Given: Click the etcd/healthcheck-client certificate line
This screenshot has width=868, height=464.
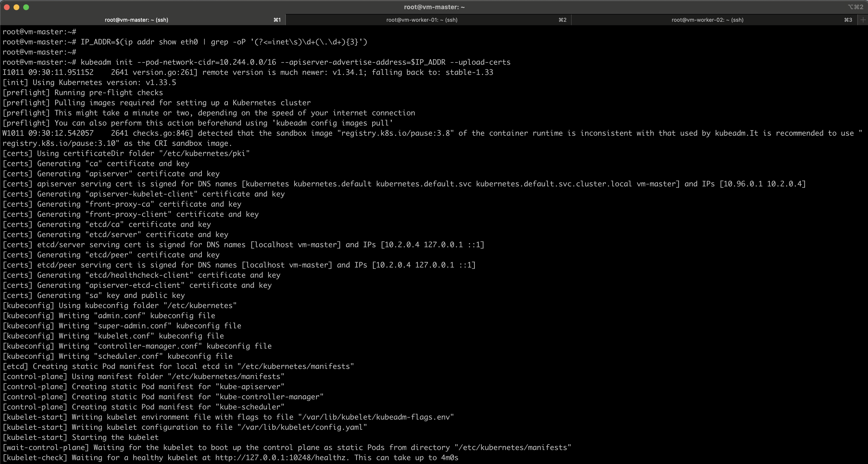Looking at the screenshot, I should pyautogui.click(x=141, y=275).
